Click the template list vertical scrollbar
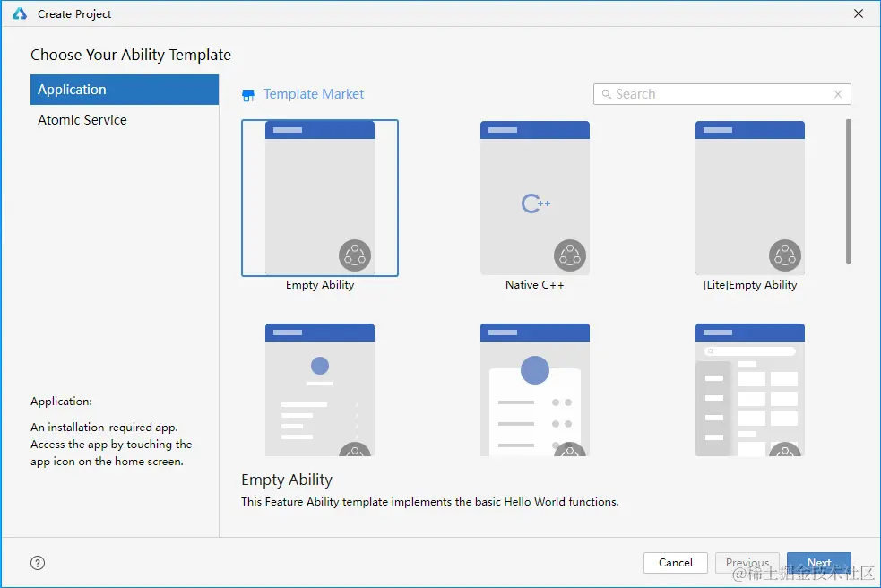The width and height of the screenshot is (881, 588). pyautogui.click(x=849, y=191)
